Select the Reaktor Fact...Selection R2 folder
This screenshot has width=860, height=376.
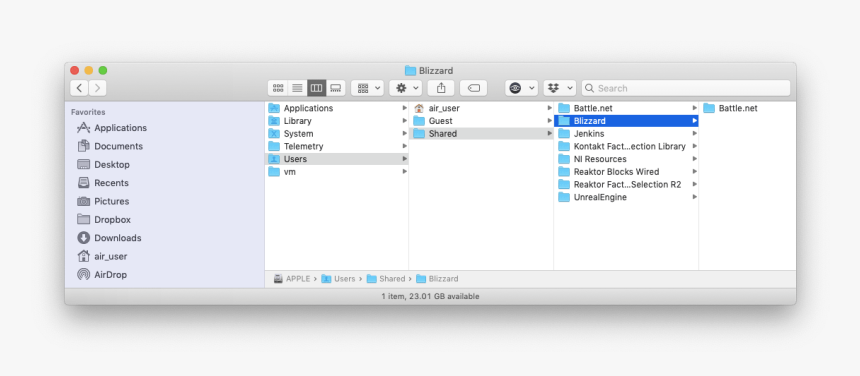[626, 184]
